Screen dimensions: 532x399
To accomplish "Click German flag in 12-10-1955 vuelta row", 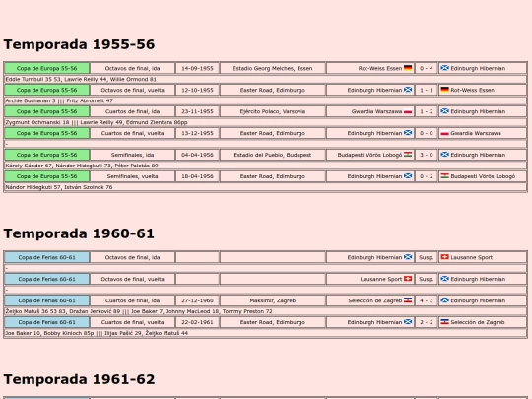I will 444,90.
